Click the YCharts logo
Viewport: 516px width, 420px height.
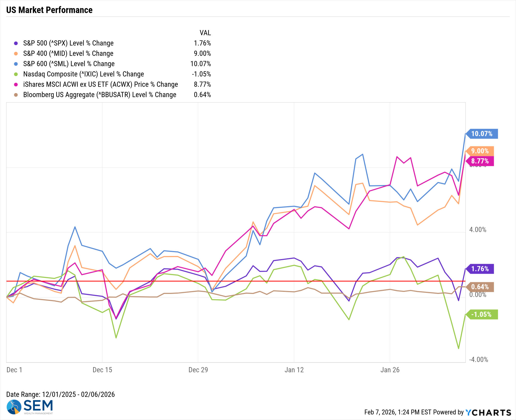click(x=488, y=413)
